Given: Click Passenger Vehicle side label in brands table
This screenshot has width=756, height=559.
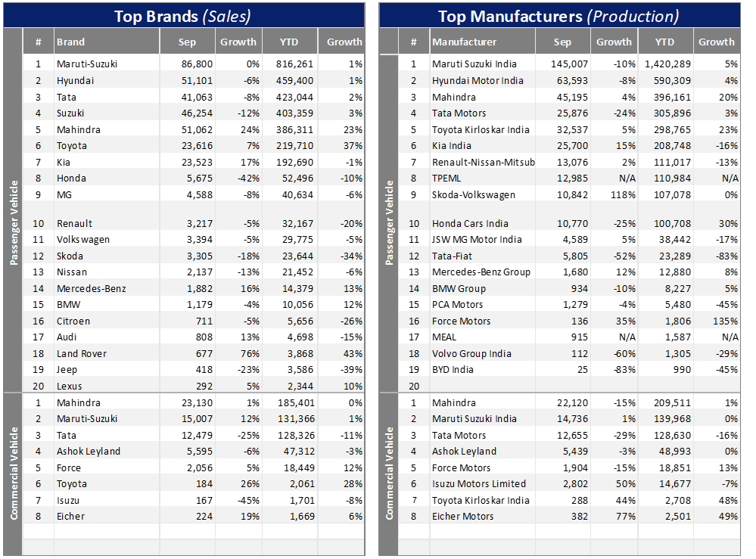Looking at the screenshot, I should click(x=13, y=222).
